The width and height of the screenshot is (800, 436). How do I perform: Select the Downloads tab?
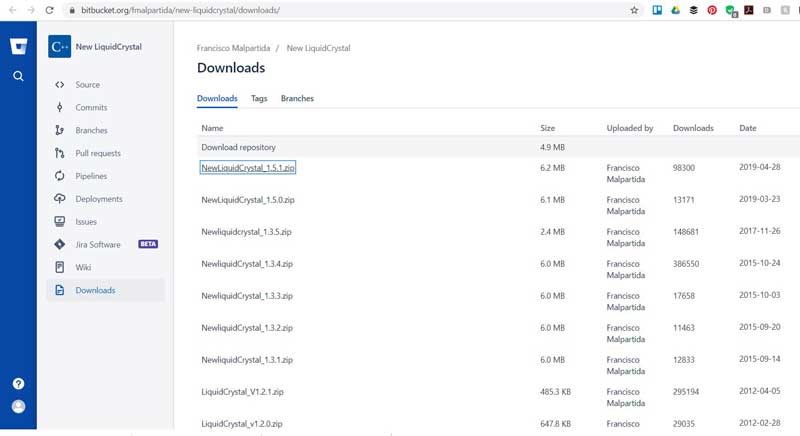point(217,98)
